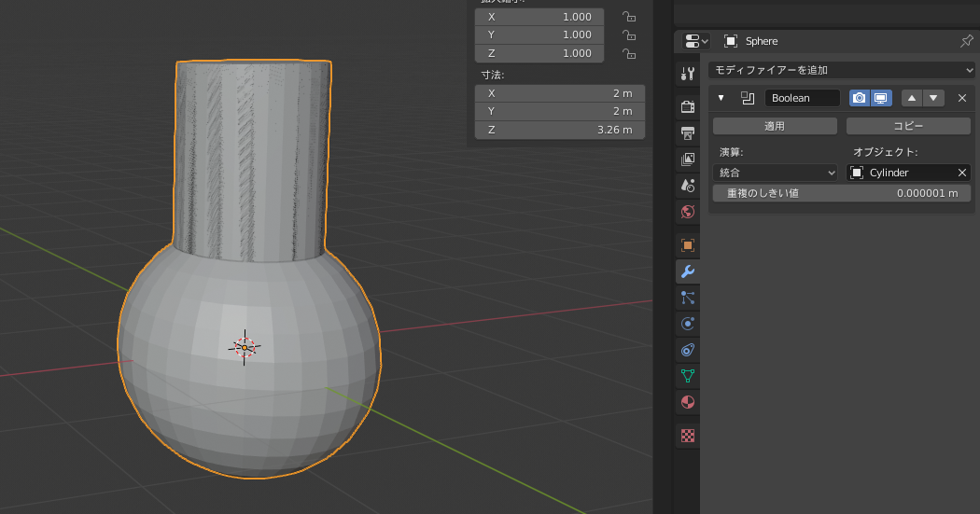The height and width of the screenshot is (514, 980).
Task: Edit the Boolean modifier name field
Action: (x=802, y=98)
